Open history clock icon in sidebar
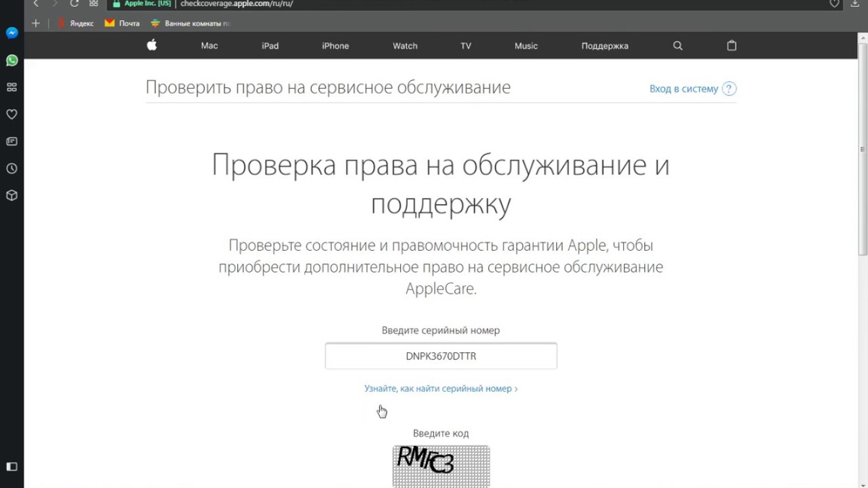 tap(12, 169)
